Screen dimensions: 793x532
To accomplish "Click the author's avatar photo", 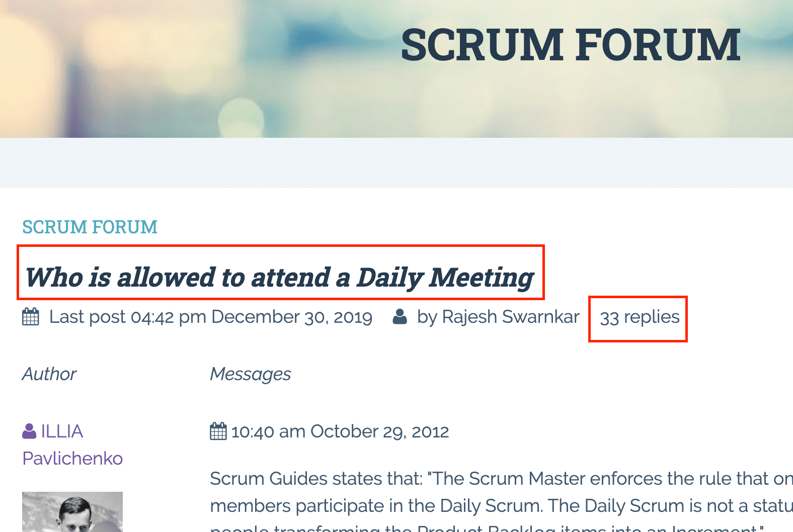I will pyautogui.click(x=72, y=512).
